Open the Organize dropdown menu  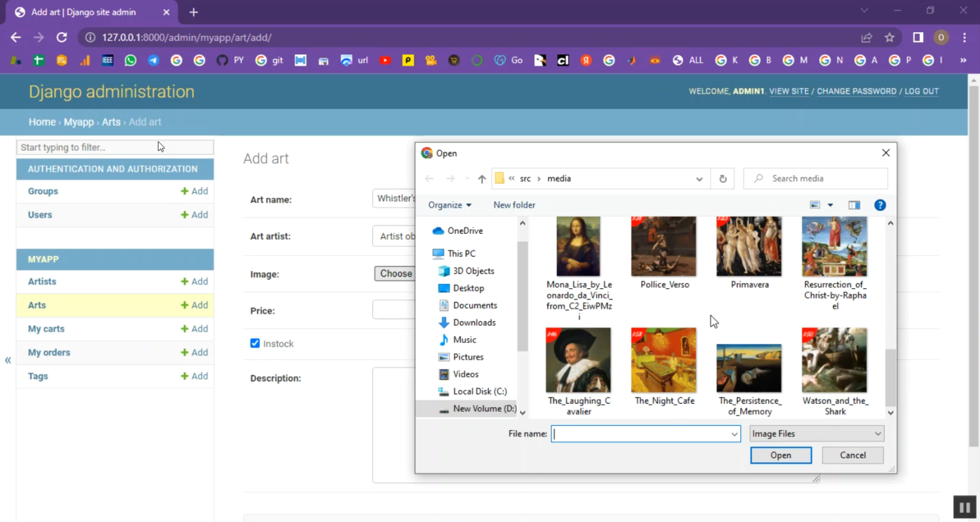click(x=449, y=205)
